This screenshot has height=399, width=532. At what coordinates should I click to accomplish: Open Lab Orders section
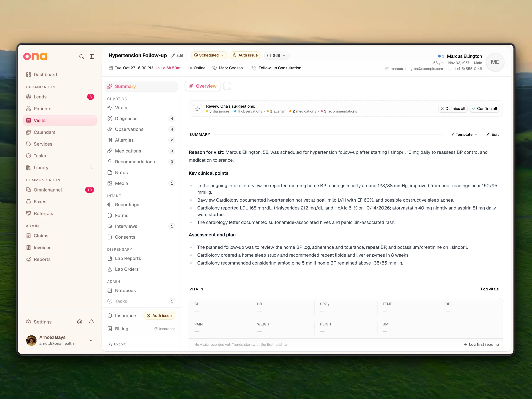coord(141,269)
